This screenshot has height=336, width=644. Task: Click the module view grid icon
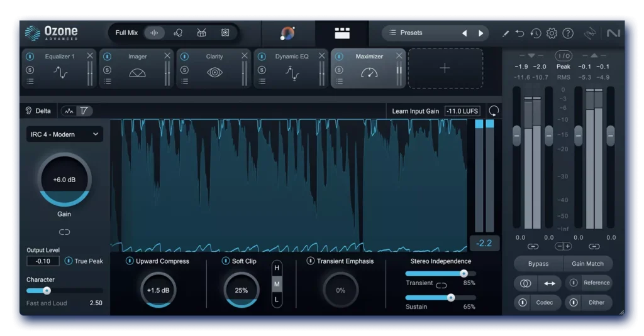341,33
